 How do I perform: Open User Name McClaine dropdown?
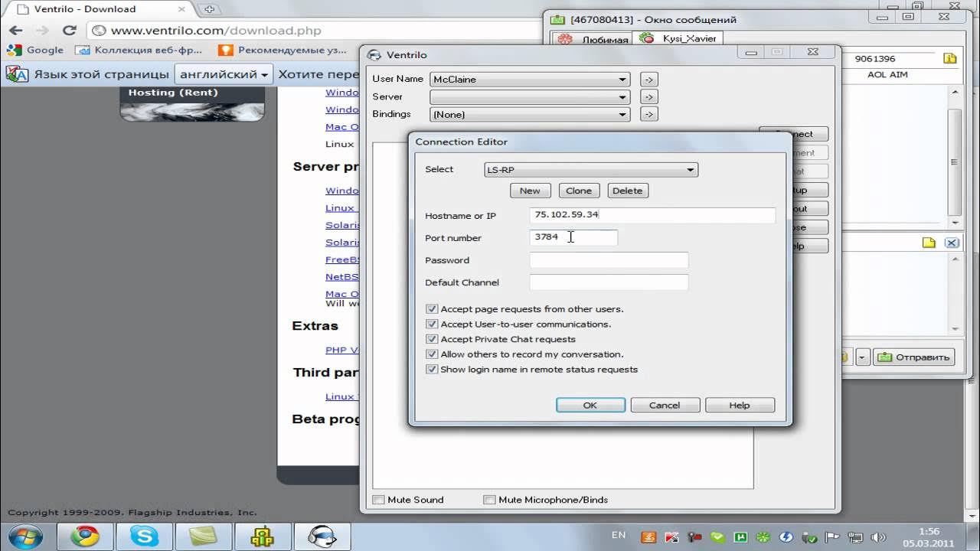point(529,79)
